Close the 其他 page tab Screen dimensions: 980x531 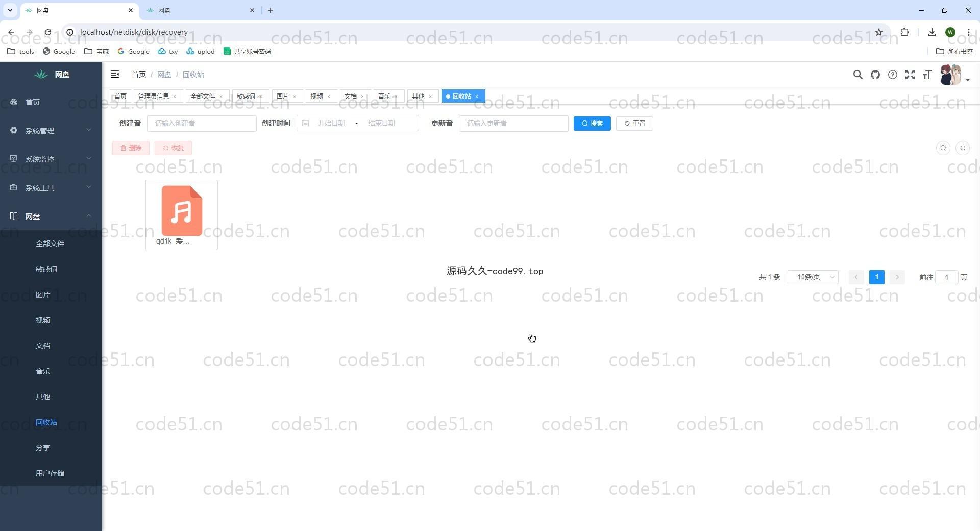pyautogui.click(x=430, y=97)
